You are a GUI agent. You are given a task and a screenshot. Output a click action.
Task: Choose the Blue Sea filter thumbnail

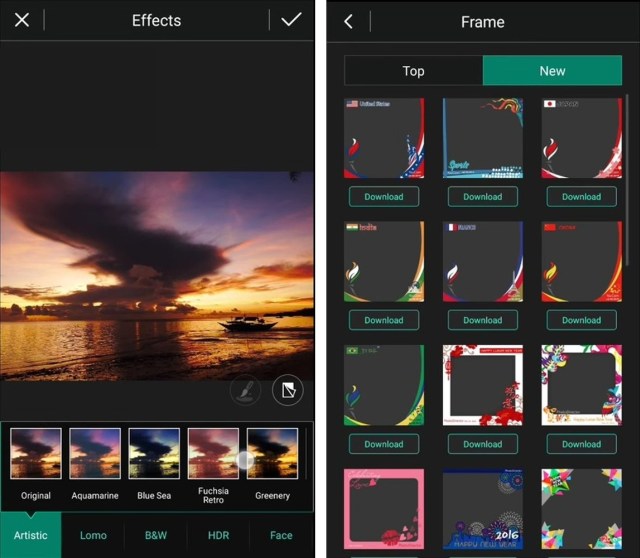pyautogui.click(x=154, y=454)
